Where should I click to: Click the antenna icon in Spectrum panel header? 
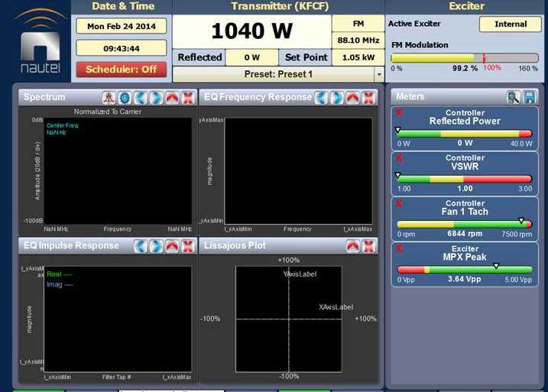[110, 97]
